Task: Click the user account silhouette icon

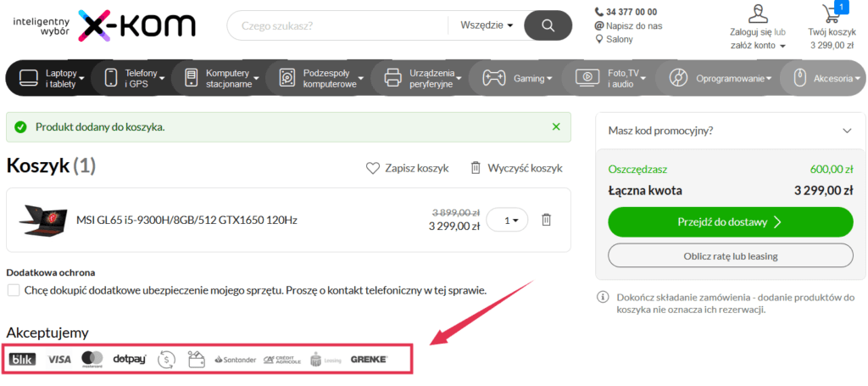Action: click(758, 14)
